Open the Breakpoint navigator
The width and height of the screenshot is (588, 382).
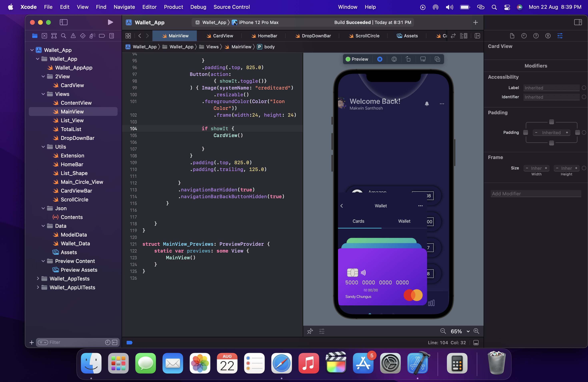click(102, 36)
